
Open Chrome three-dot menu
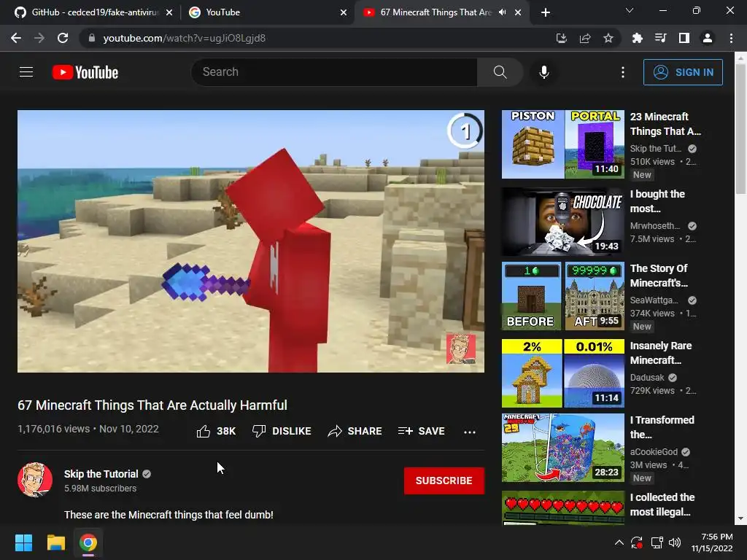click(x=731, y=38)
